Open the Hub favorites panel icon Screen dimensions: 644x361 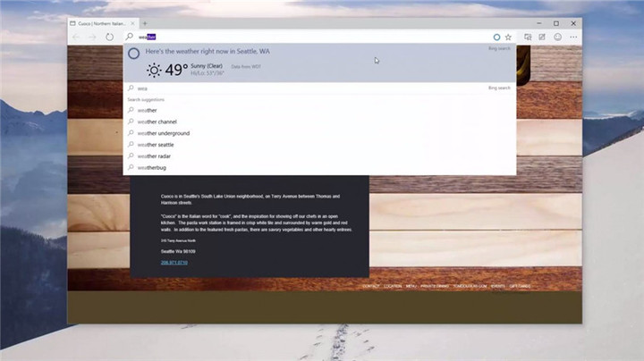click(x=528, y=37)
